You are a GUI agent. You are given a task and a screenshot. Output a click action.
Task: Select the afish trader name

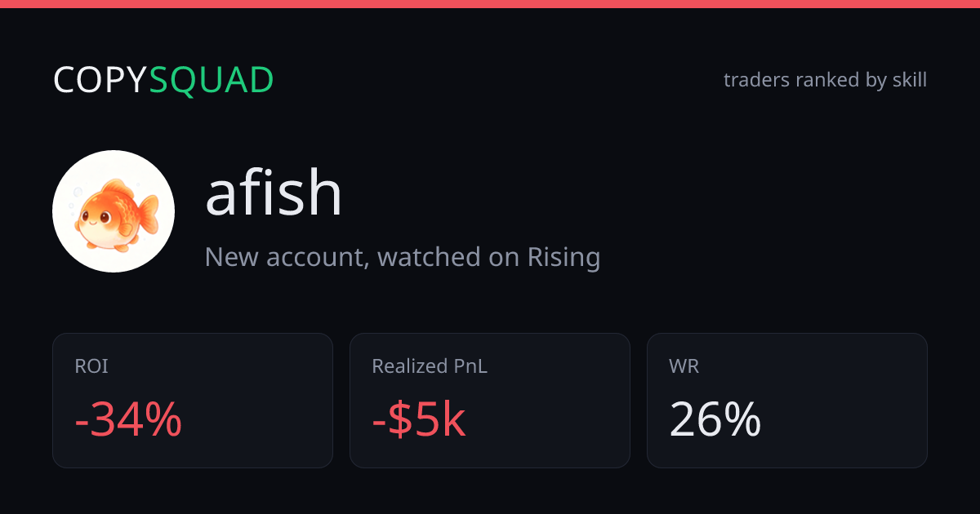click(x=274, y=193)
